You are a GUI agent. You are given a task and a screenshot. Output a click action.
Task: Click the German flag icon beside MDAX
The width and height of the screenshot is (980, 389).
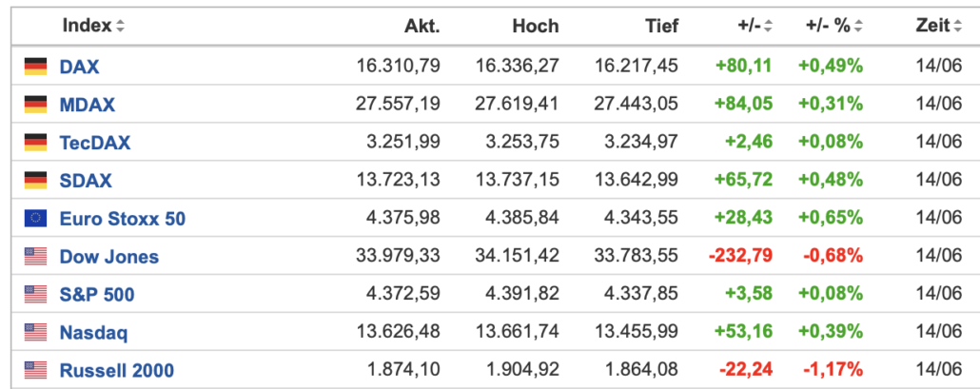tap(35, 105)
